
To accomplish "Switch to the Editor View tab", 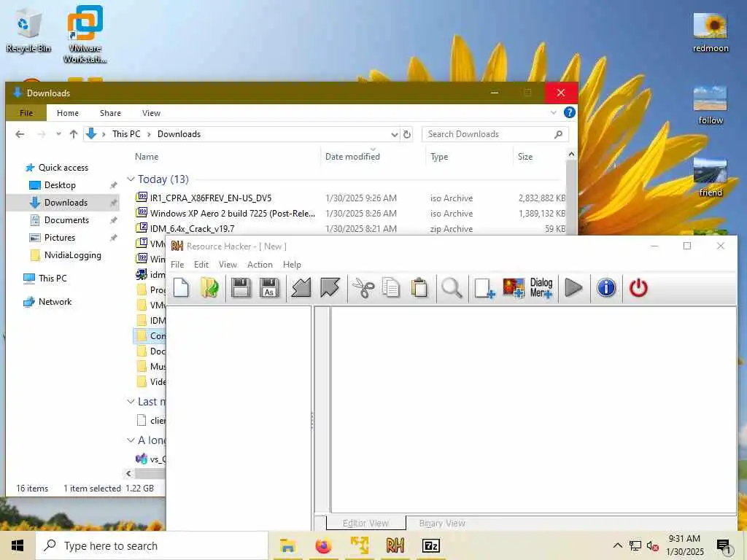I will click(x=365, y=523).
